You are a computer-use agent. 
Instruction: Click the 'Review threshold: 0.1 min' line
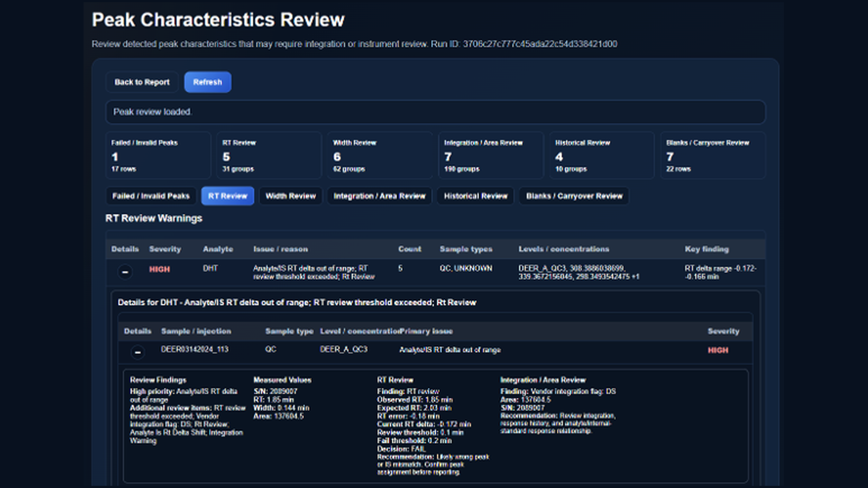tap(420, 433)
